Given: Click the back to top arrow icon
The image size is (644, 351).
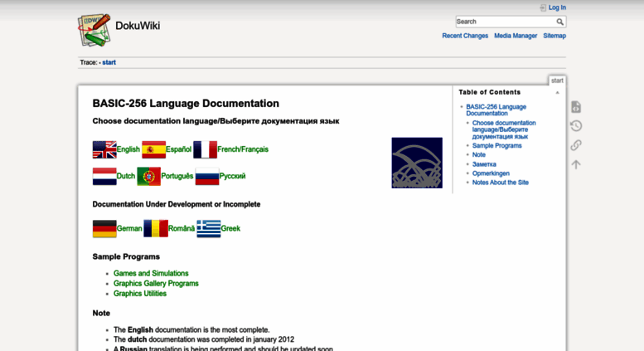Looking at the screenshot, I should click(x=576, y=164).
